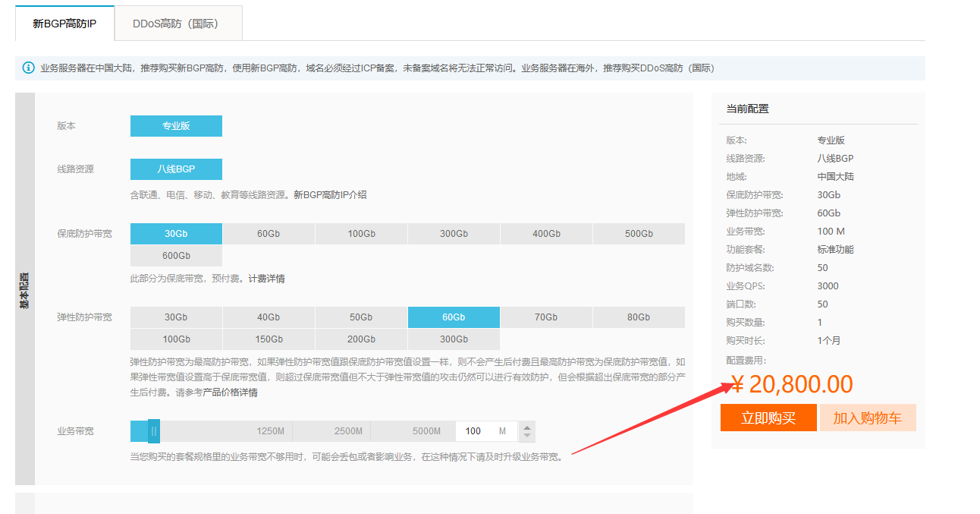Click the info icon in the notice bar

click(x=29, y=68)
